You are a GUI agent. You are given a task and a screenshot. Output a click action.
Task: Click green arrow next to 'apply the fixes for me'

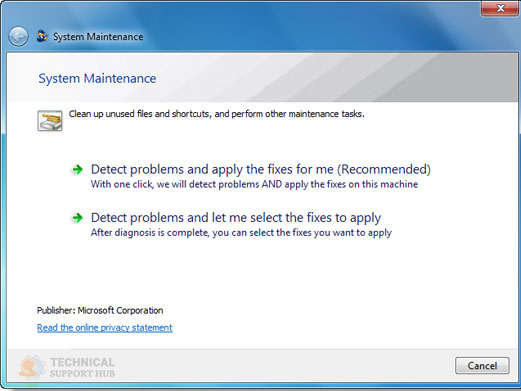77,170
